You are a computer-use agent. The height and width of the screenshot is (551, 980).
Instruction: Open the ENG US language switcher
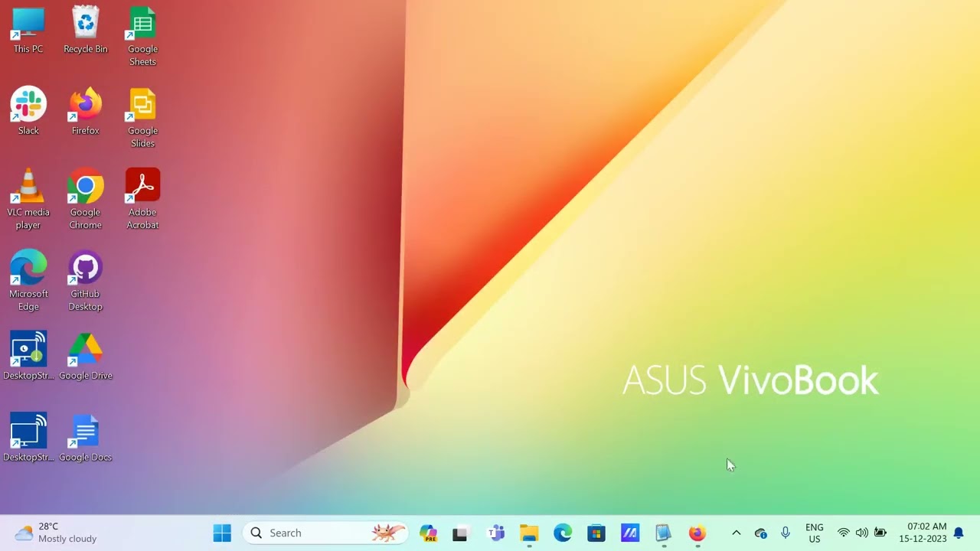pyautogui.click(x=815, y=533)
